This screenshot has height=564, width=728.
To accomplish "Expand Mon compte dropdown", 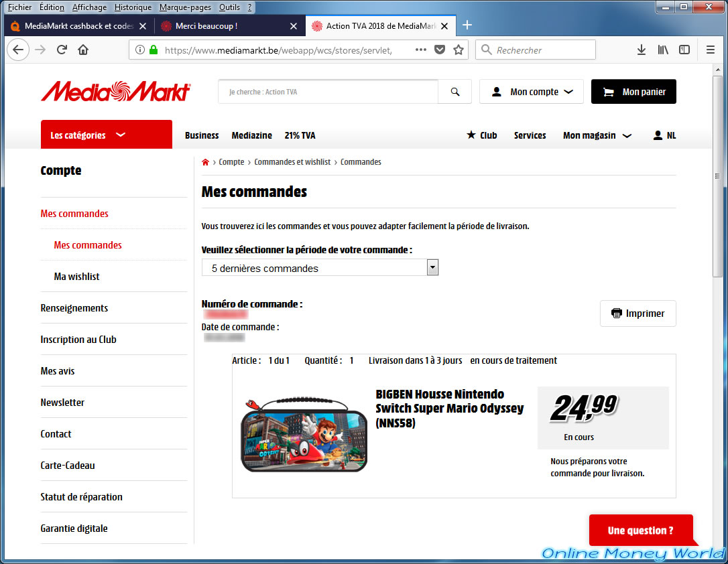I will [532, 92].
